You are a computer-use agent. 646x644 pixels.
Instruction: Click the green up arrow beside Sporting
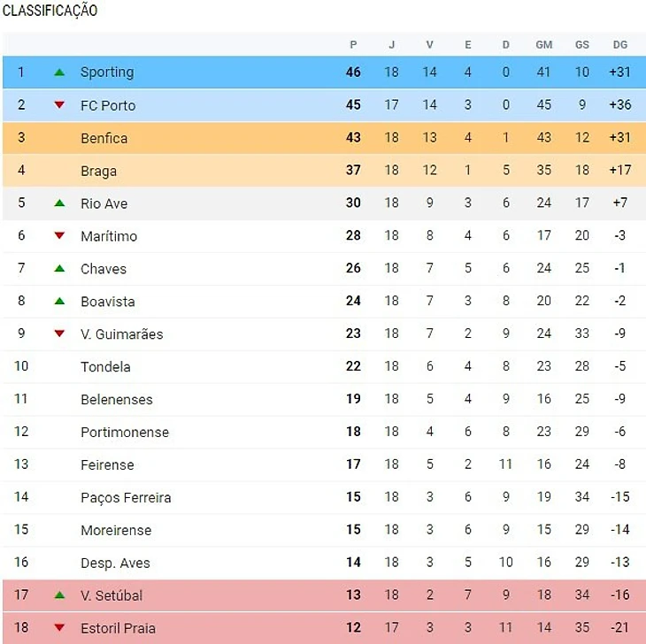coord(59,73)
